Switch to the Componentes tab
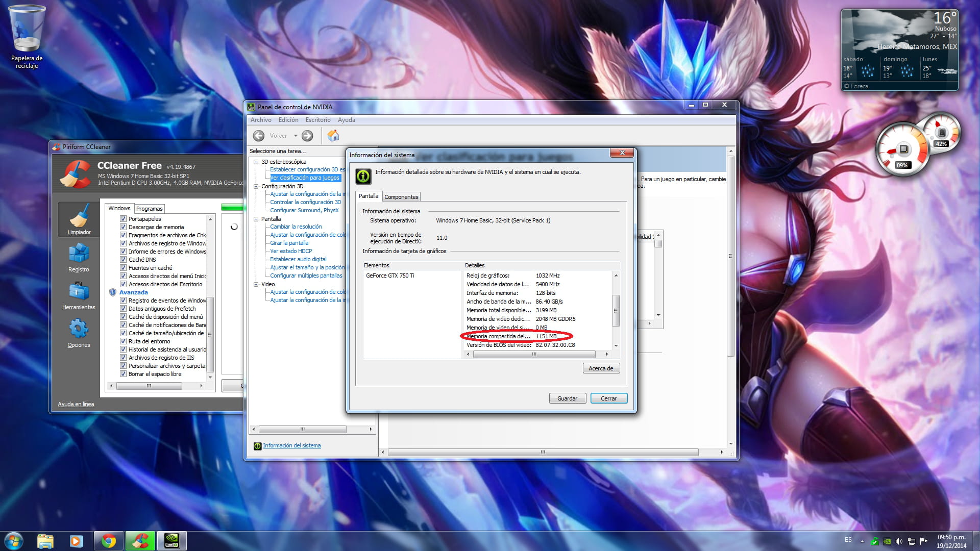980x551 pixels. 401,197
